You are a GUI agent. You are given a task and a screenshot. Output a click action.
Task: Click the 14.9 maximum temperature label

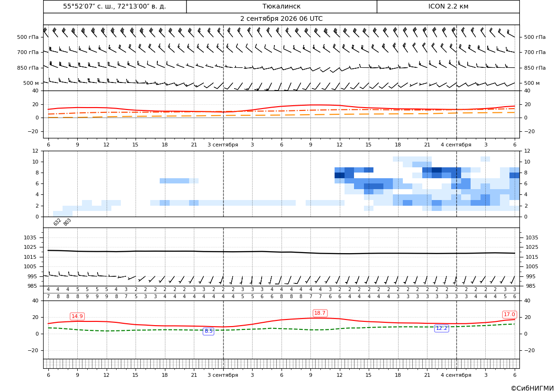(77, 316)
